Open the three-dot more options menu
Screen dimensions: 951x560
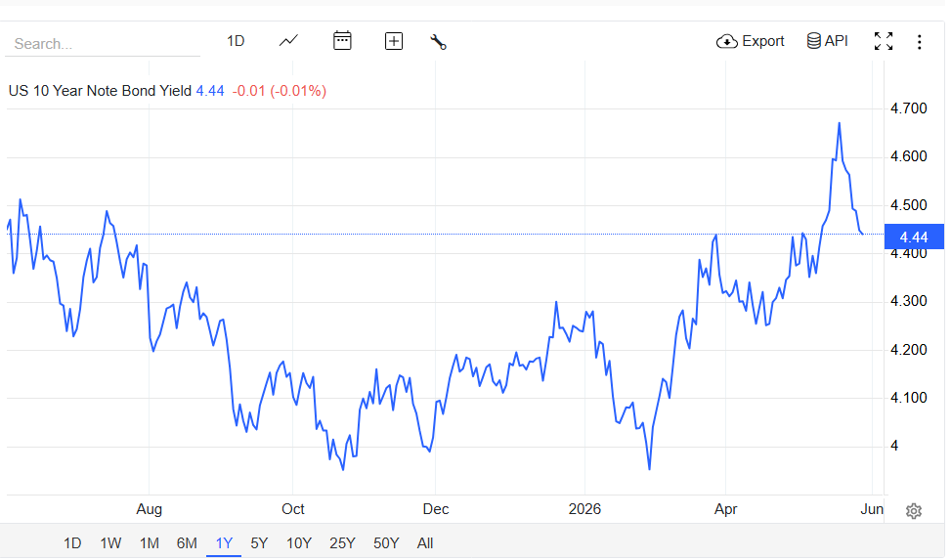click(920, 42)
